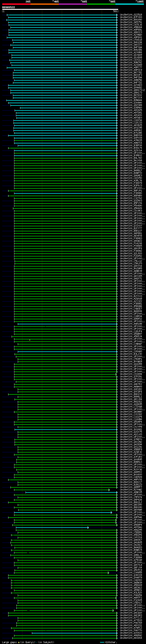Image resolution: width=146 pixels, height=644 pixels.
Task: Click the green alignment bar for UniRef100_B2YHW2
Action: pos(62,490)
